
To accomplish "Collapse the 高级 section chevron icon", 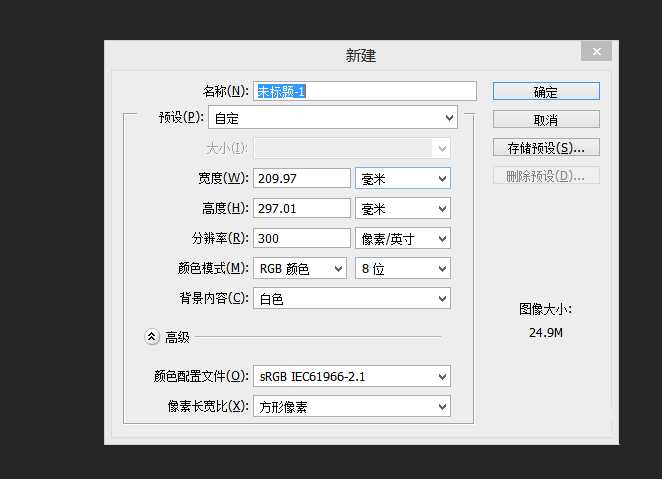I will [x=152, y=338].
